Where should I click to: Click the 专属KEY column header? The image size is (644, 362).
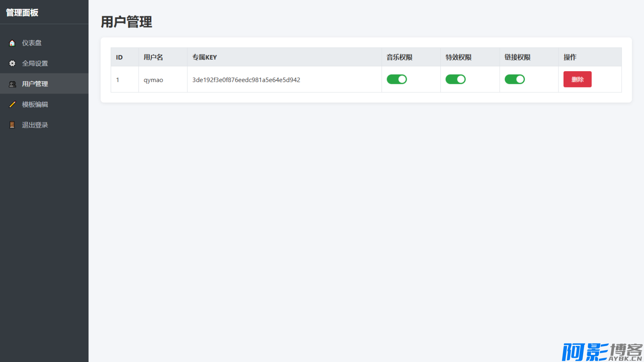pyautogui.click(x=205, y=57)
